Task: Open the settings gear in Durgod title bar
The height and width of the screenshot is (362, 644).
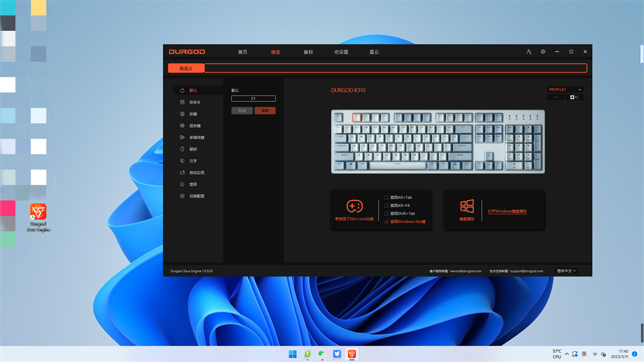Action: click(543, 52)
